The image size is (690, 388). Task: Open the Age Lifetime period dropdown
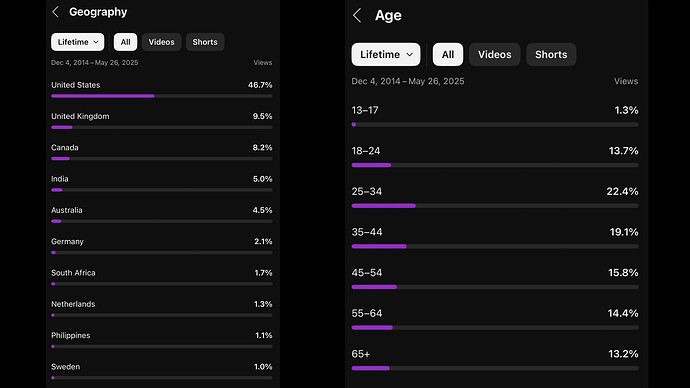[x=386, y=55]
